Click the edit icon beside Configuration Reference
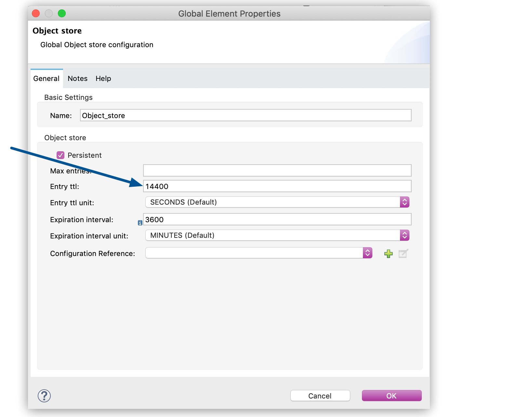 403,254
